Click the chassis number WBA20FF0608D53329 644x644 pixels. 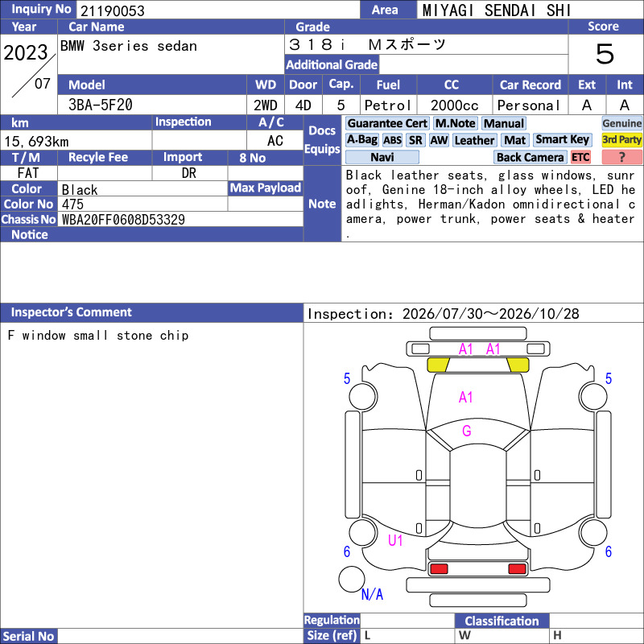[123, 220]
